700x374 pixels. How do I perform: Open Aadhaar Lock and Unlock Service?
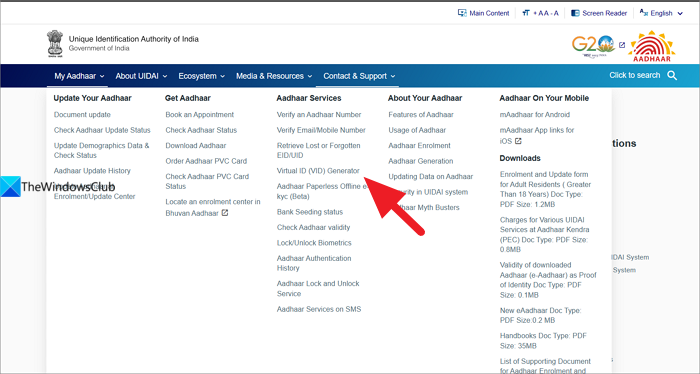coord(318,288)
